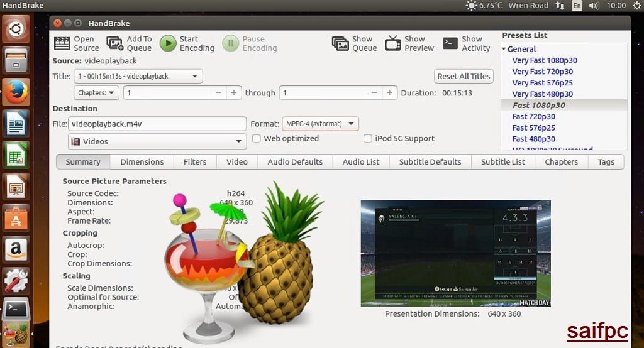Collapse the General presets group
The image size is (644, 348).
pos(504,49)
